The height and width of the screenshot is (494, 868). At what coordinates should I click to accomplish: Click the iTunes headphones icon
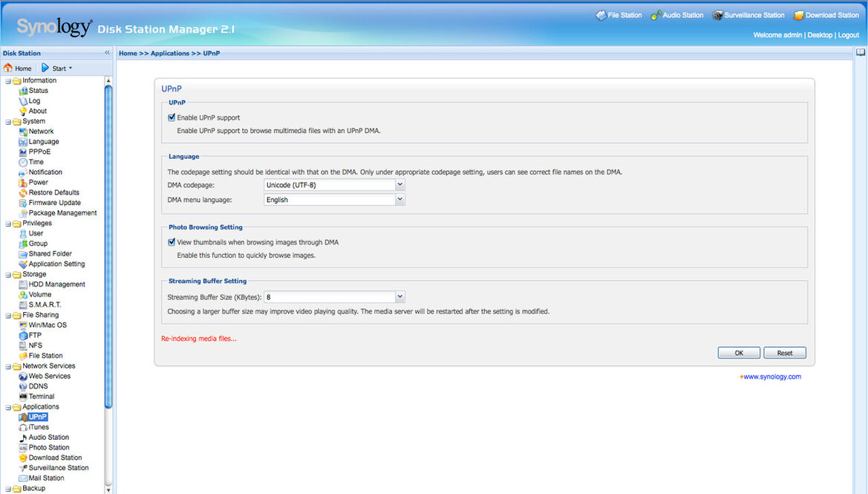click(x=23, y=428)
